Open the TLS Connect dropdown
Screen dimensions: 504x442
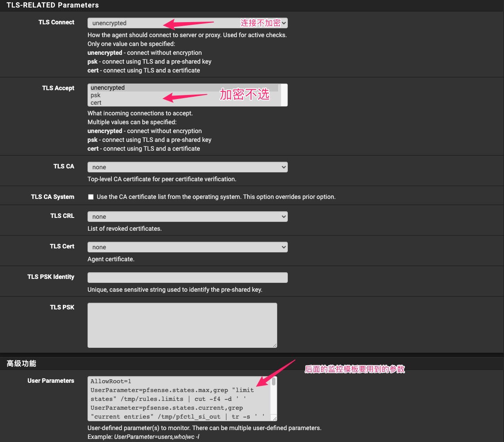coord(187,23)
